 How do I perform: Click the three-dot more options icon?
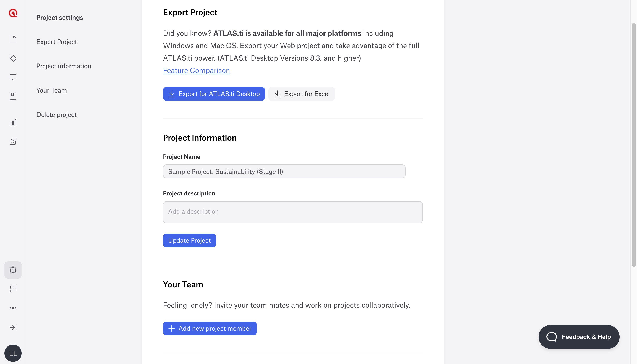pos(13,308)
